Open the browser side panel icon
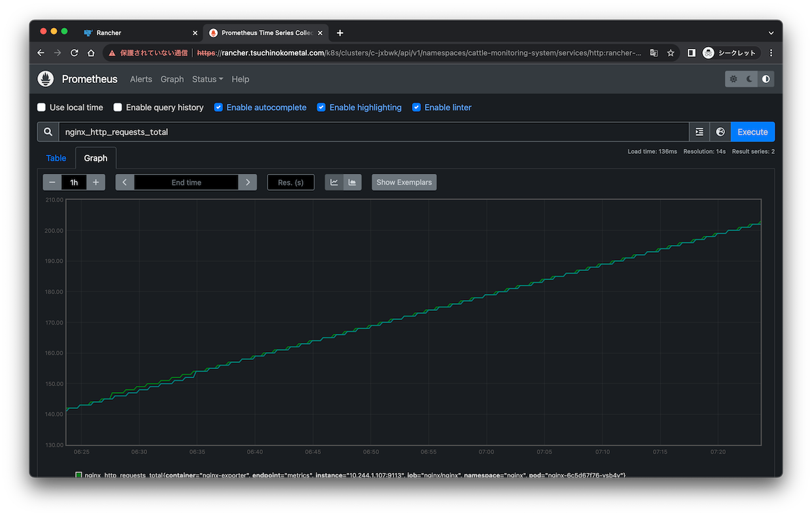The image size is (812, 516). pyautogui.click(x=691, y=53)
